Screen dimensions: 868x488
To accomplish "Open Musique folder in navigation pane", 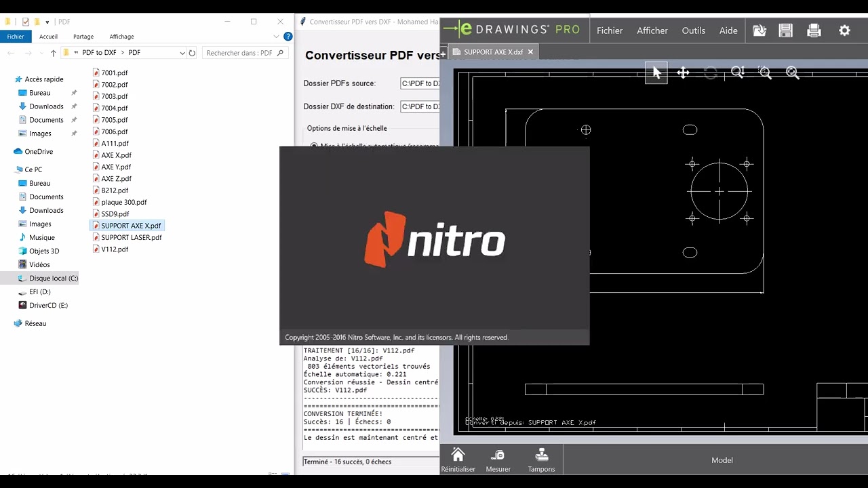I will click(36, 237).
